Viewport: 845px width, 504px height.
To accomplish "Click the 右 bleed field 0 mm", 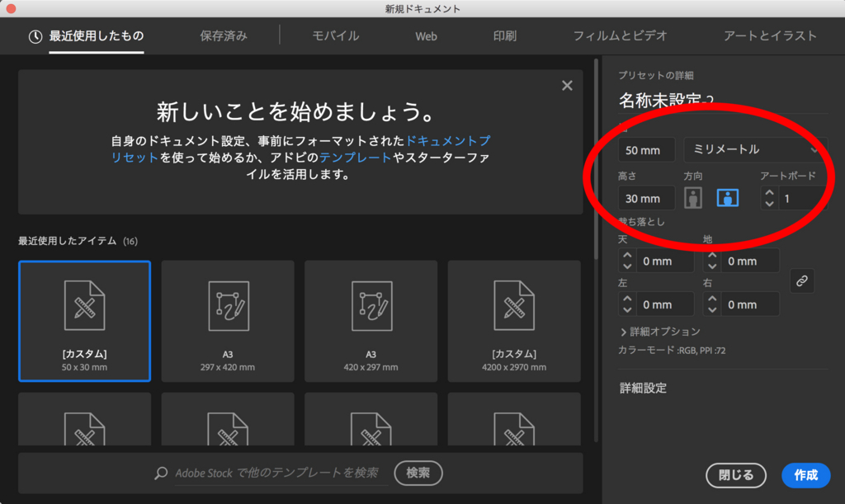I will click(751, 304).
